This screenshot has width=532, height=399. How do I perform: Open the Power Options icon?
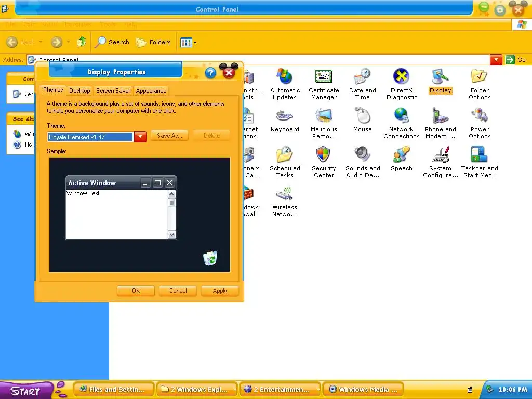click(x=480, y=123)
